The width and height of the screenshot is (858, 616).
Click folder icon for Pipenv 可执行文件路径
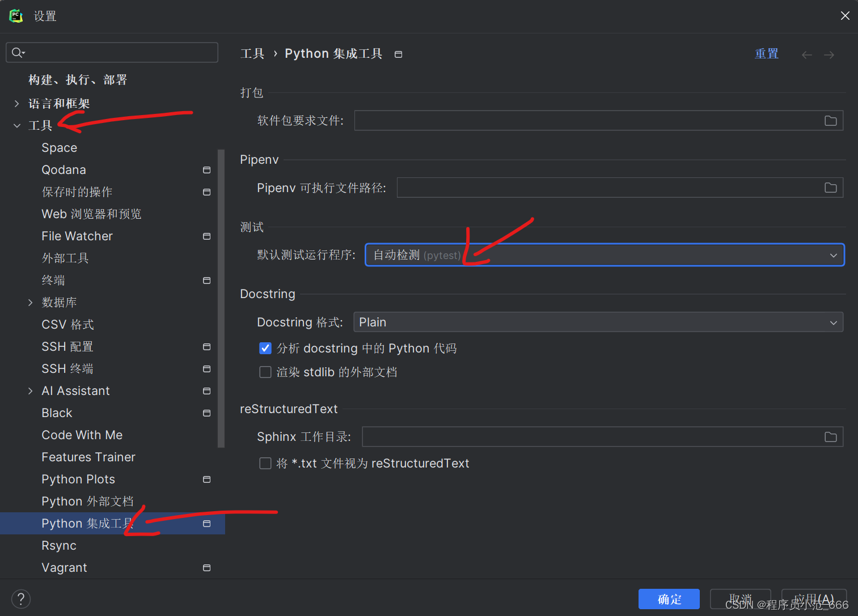tap(830, 188)
